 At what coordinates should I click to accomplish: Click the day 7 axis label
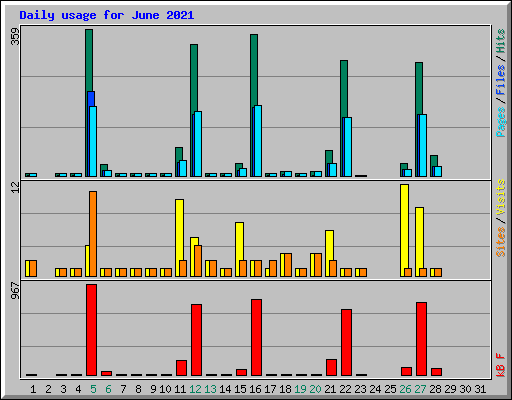click(123, 389)
